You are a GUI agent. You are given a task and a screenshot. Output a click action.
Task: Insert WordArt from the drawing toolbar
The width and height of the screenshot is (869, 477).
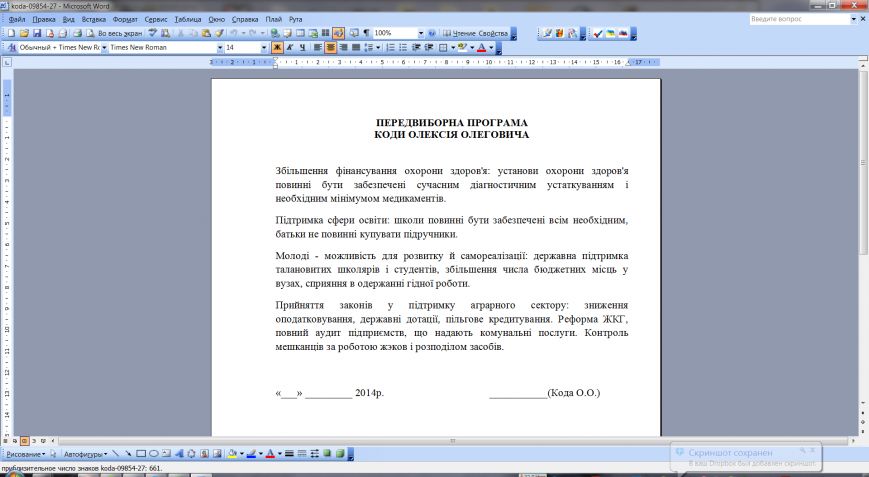[x=179, y=454]
